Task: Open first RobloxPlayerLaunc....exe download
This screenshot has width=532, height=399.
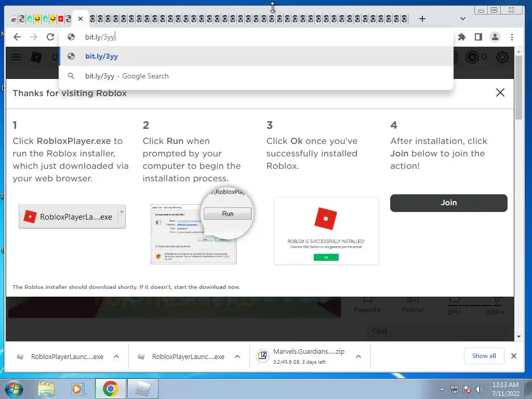Action: (x=60, y=356)
